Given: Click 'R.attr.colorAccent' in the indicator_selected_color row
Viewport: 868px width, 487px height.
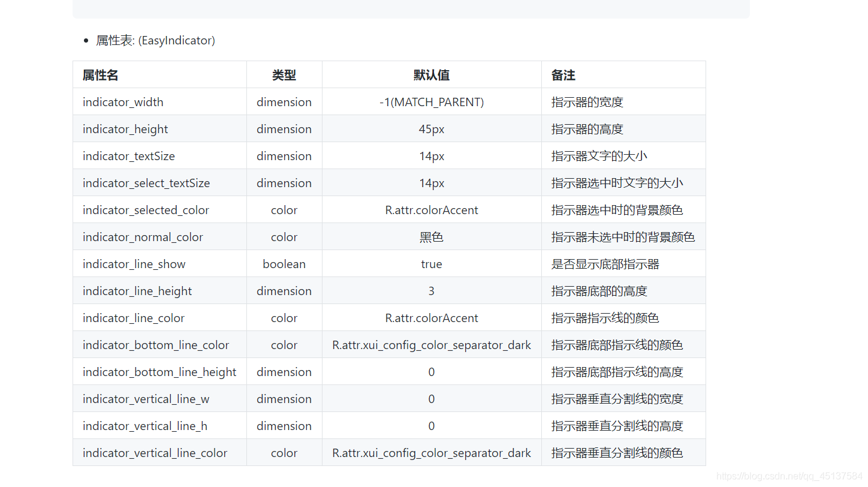Looking at the screenshot, I should point(432,210).
